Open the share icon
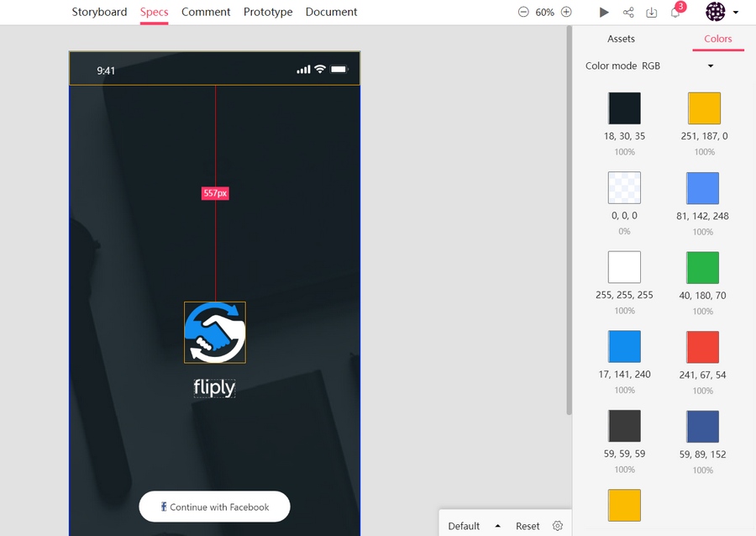Screen dimensions: 756x536 tap(628, 12)
